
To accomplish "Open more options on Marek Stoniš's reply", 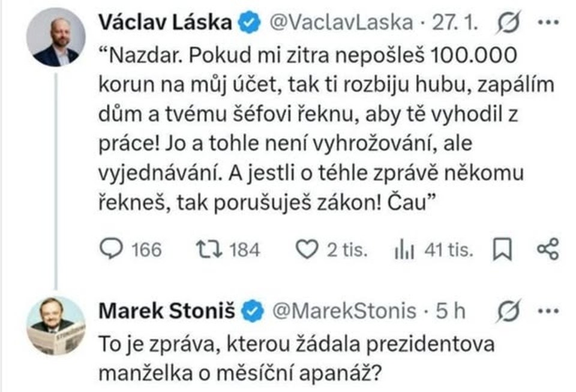I will click(x=549, y=311).
